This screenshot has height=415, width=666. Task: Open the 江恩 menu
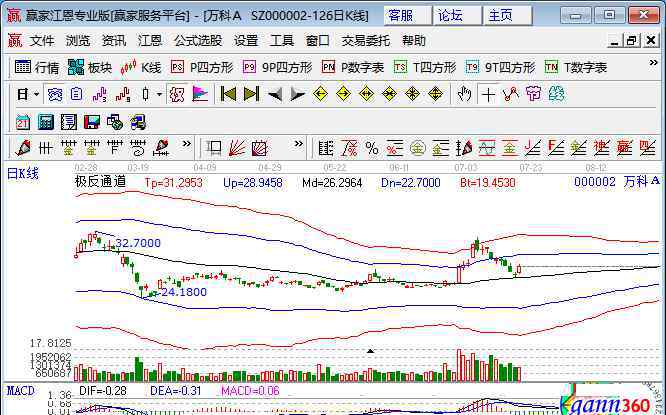[x=150, y=41]
